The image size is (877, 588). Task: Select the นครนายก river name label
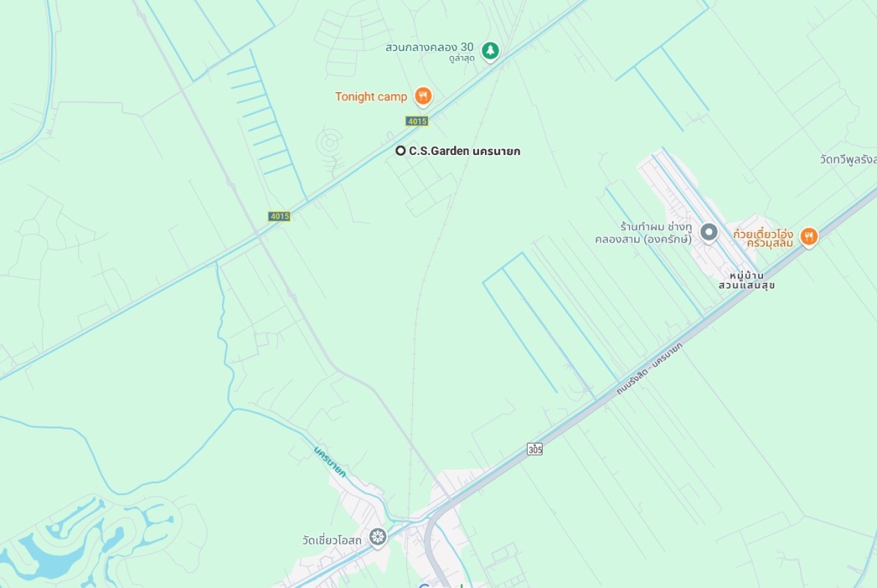330,461
